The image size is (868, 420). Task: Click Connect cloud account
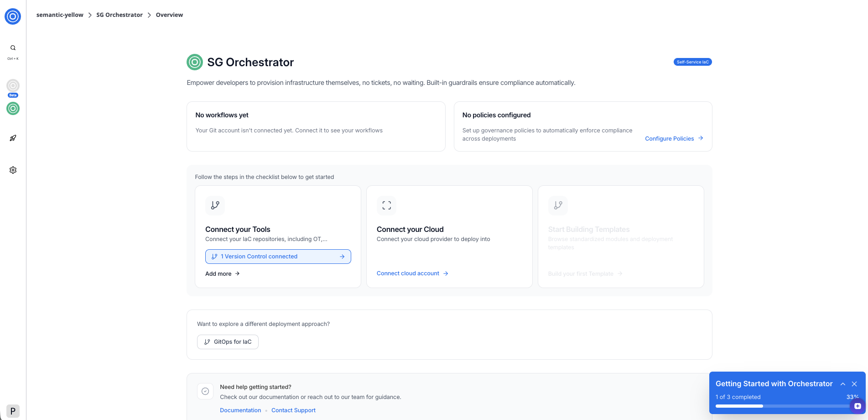(x=408, y=273)
